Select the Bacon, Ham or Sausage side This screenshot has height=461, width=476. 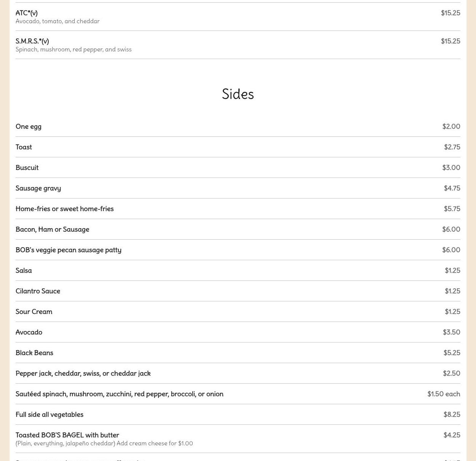[x=53, y=229]
